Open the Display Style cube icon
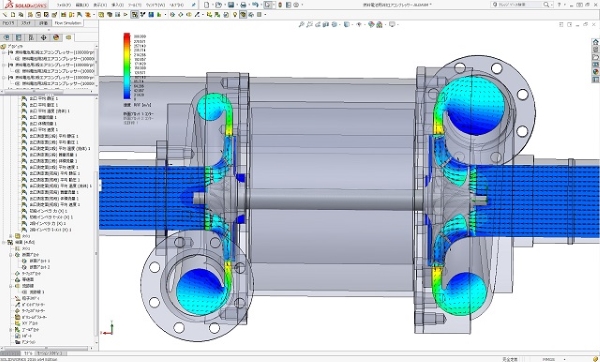 (x=346, y=24)
